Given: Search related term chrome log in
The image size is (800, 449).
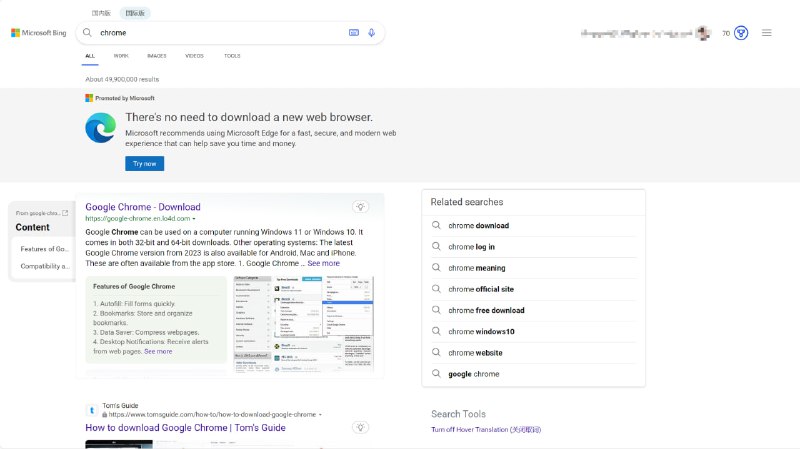Looking at the screenshot, I should (471, 246).
